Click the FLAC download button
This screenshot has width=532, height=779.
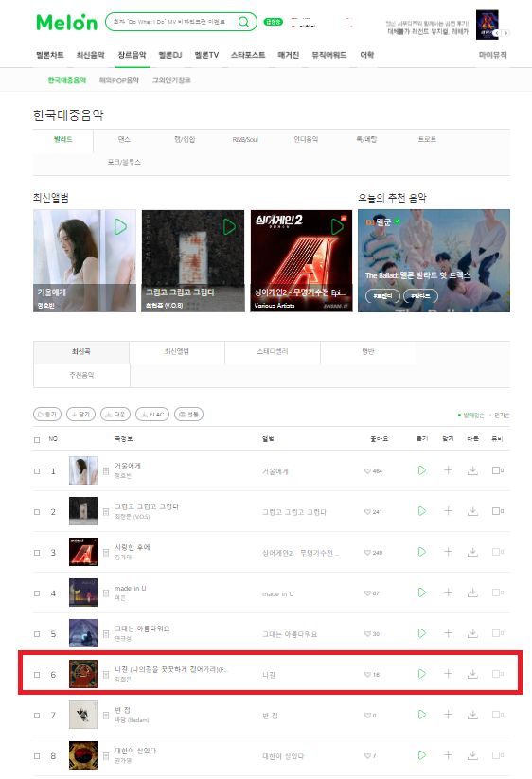point(152,414)
